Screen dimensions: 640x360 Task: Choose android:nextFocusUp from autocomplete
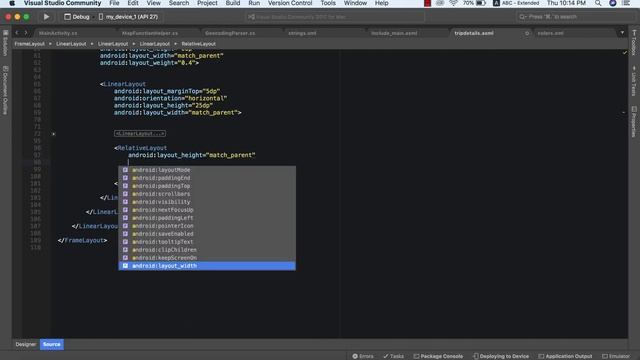[207, 210]
